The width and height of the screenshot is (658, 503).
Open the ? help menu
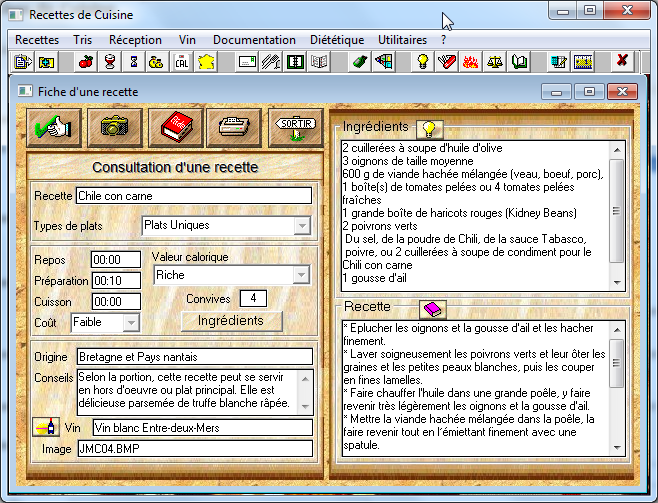pyautogui.click(x=444, y=40)
